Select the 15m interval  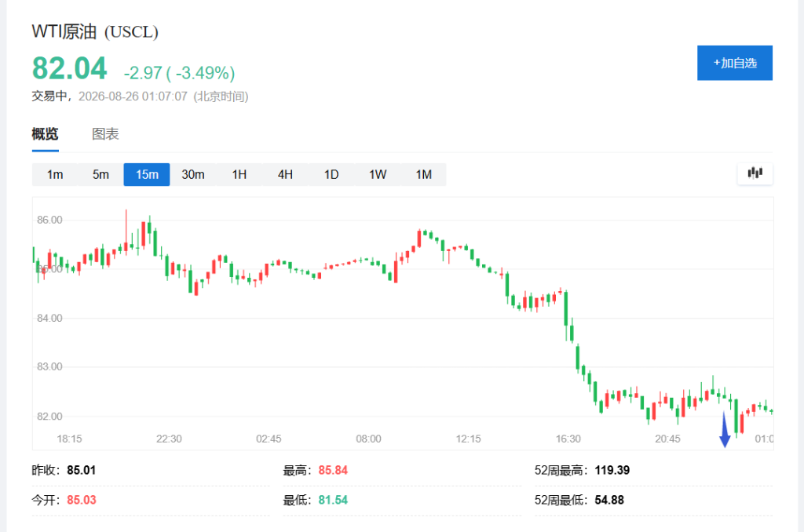pyautogui.click(x=147, y=175)
